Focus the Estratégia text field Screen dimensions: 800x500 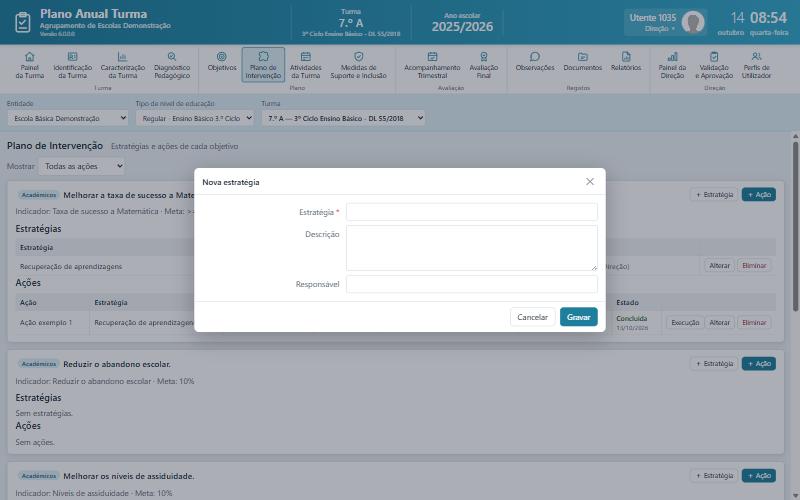click(x=471, y=212)
